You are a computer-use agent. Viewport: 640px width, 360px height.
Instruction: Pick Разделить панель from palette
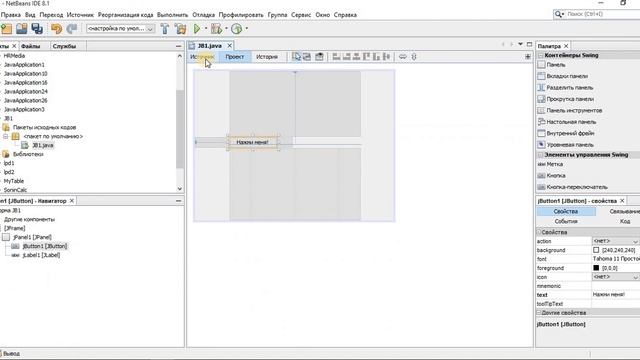pyautogui.click(x=570, y=87)
